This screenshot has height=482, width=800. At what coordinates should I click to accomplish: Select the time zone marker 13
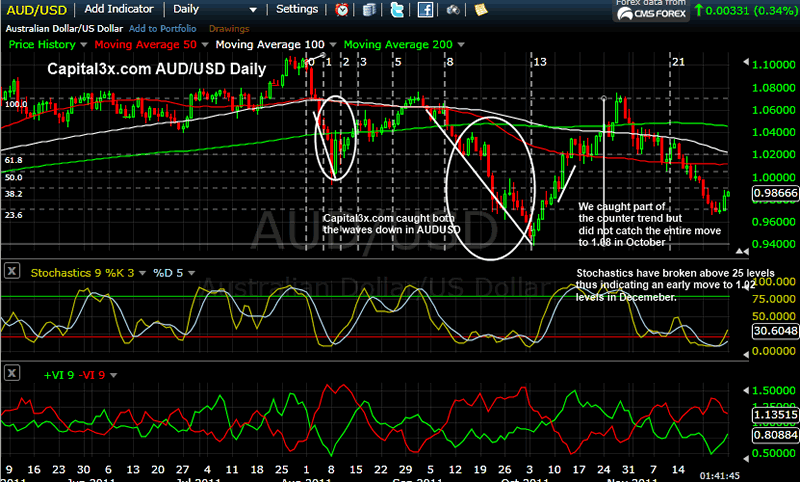(x=540, y=62)
